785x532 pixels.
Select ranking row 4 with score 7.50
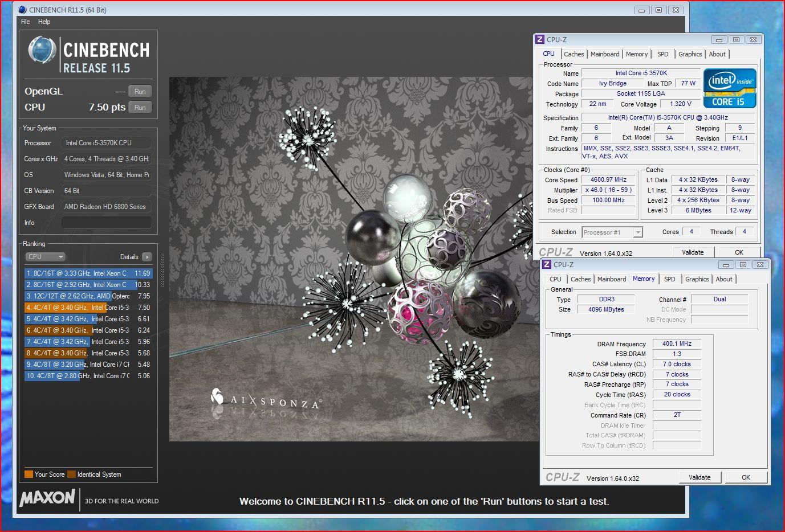pos(88,308)
